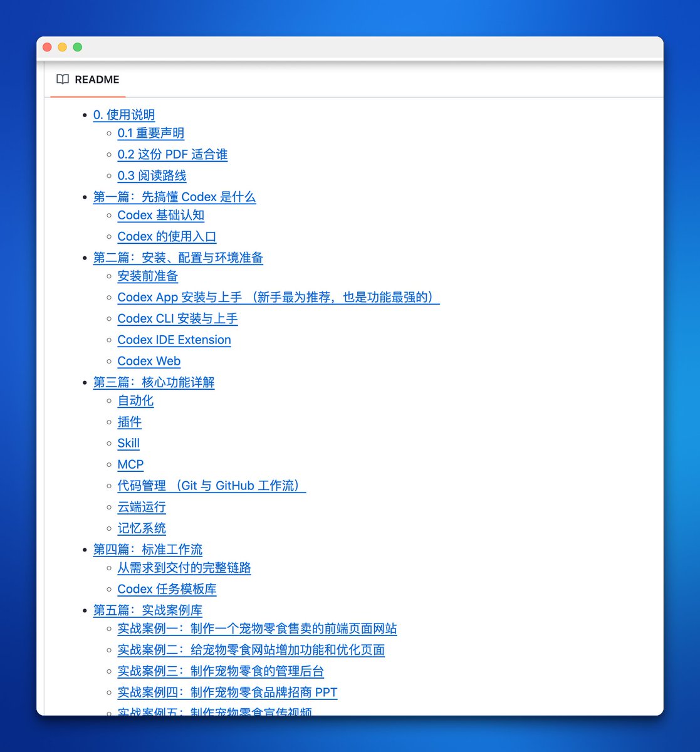This screenshot has width=700, height=752.
Task: Select 'Codex 任务模板库' link
Action: pos(167,589)
